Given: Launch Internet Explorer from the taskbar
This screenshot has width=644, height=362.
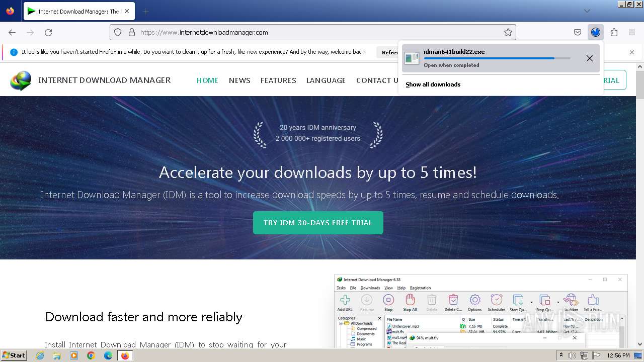Looking at the screenshot, I should pyautogui.click(x=40, y=355).
